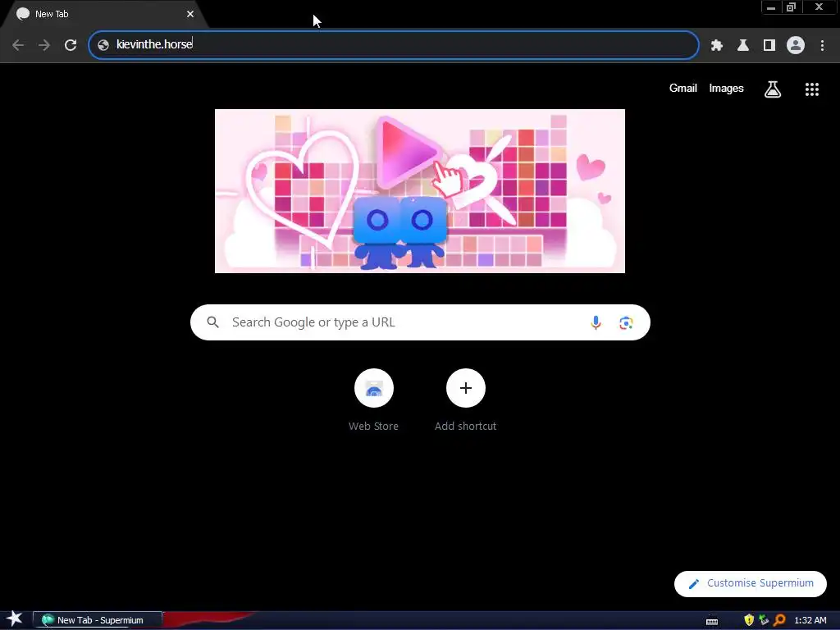The height and width of the screenshot is (630, 840).
Task: Click Customise Supermium button
Action: pos(751,583)
